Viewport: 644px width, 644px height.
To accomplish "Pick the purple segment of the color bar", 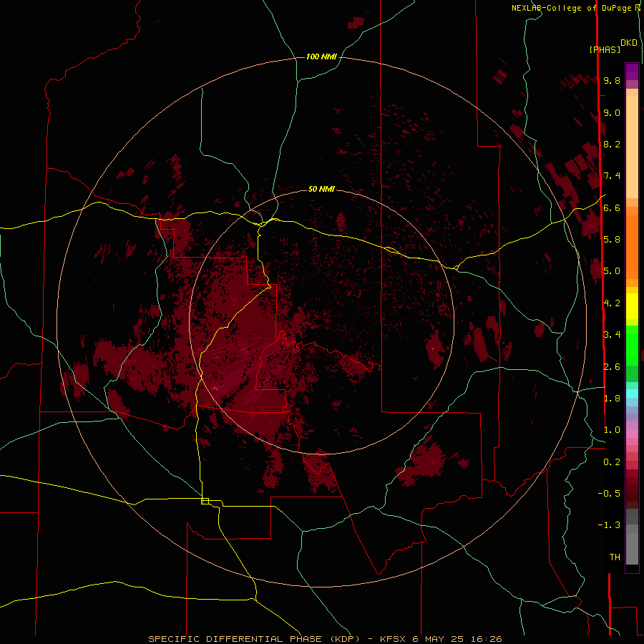I will point(632,72).
